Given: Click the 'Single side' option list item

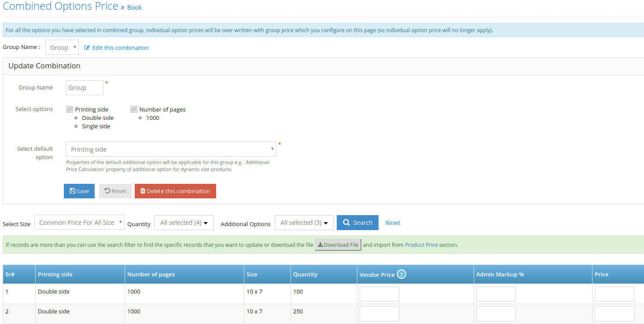Looking at the screenshot, I should [x=96, y=126].
